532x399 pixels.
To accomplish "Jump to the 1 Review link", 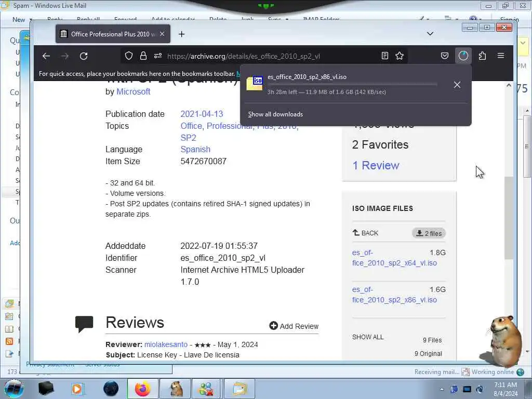I will [376, 165].
